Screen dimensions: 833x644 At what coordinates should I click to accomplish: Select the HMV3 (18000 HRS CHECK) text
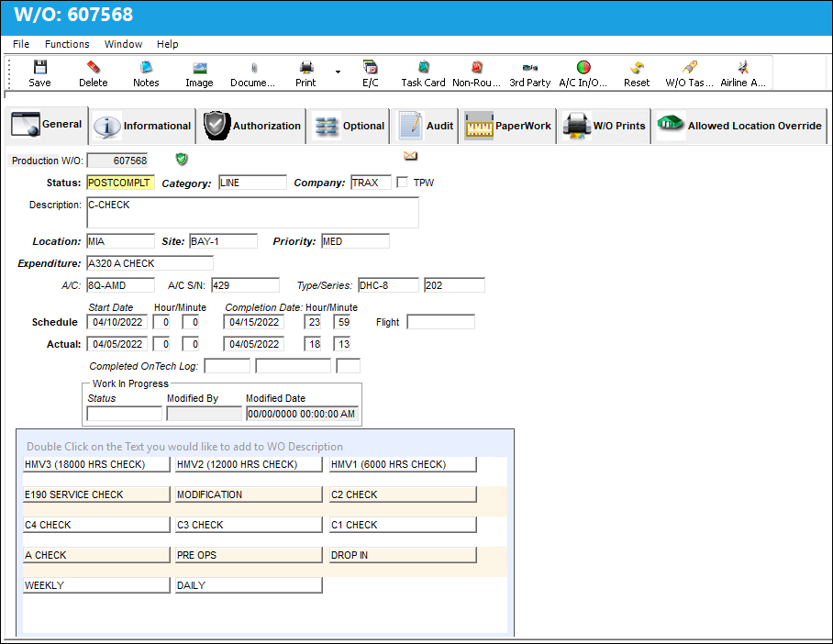(x=96, y=464)
